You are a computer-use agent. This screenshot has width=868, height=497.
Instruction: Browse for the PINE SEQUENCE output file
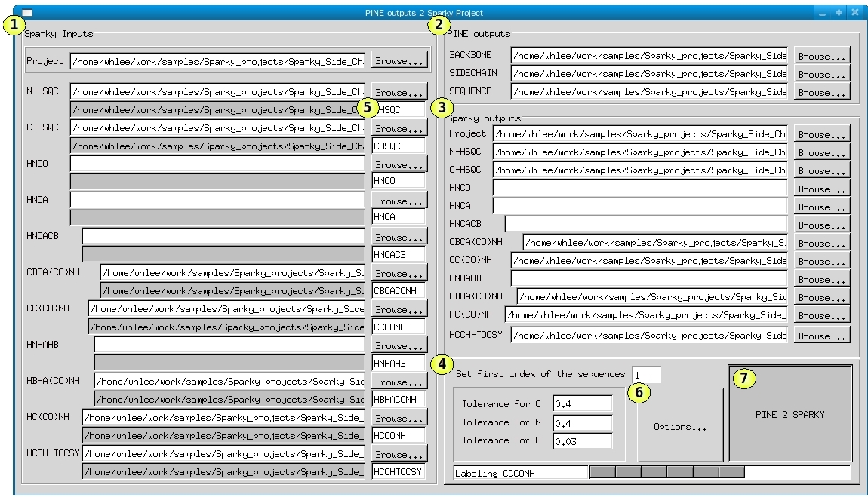822,92
